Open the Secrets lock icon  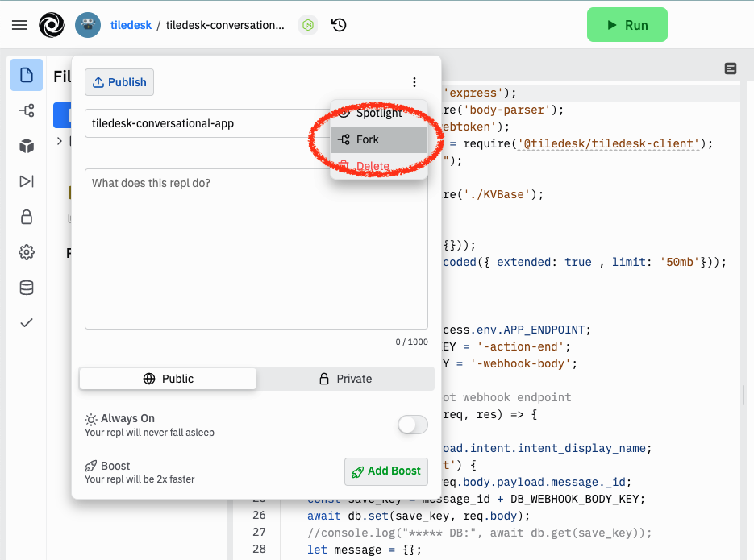(x=27, y=217)
